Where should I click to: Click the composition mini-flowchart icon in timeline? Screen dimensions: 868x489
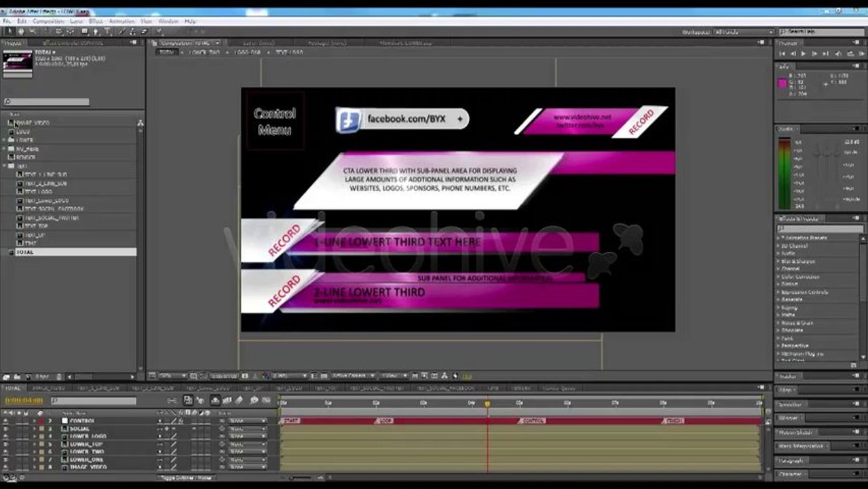(172, 401)
